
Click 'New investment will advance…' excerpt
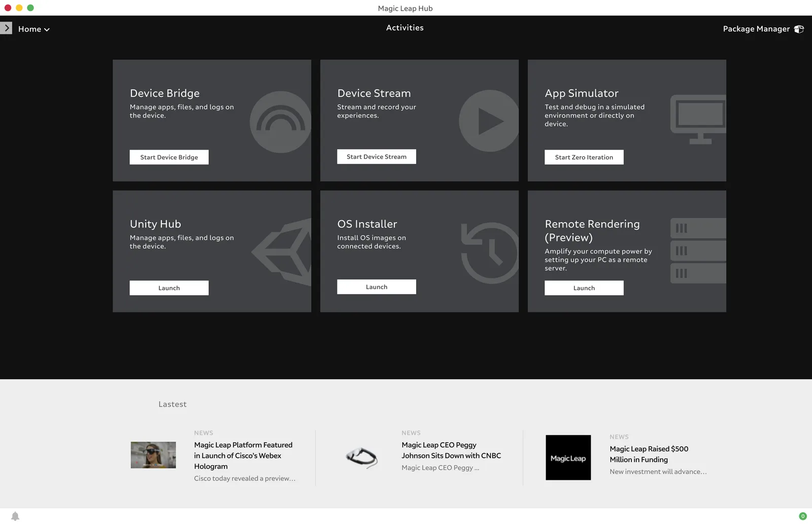click(x=658, y=472)
